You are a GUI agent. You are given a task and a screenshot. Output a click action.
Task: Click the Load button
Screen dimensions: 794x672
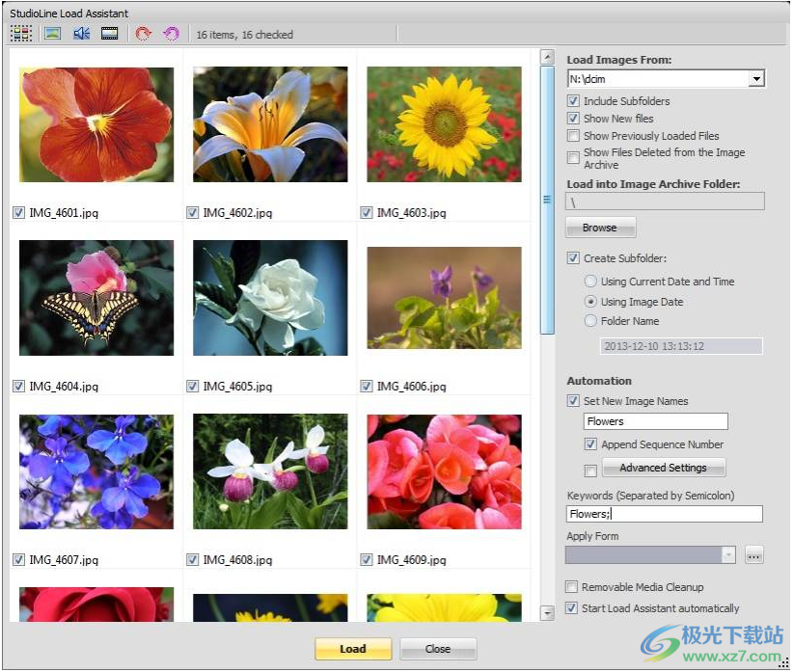click(353, 649)
